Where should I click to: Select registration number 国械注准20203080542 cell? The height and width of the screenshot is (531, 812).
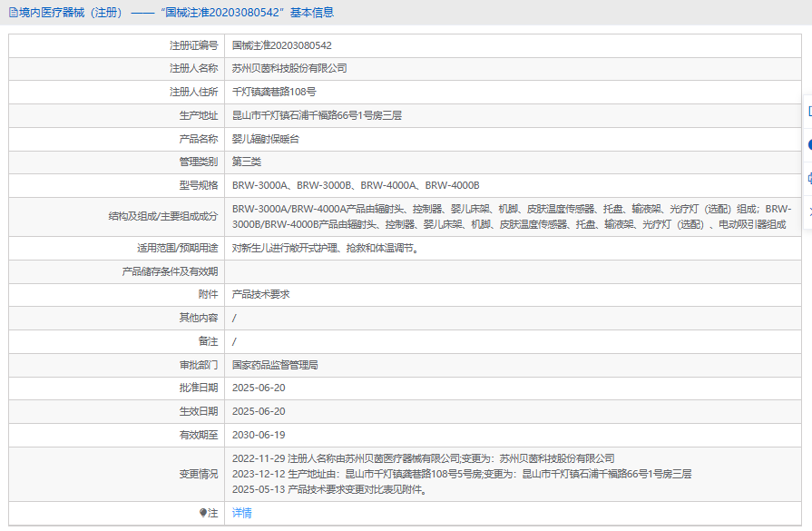513,45
